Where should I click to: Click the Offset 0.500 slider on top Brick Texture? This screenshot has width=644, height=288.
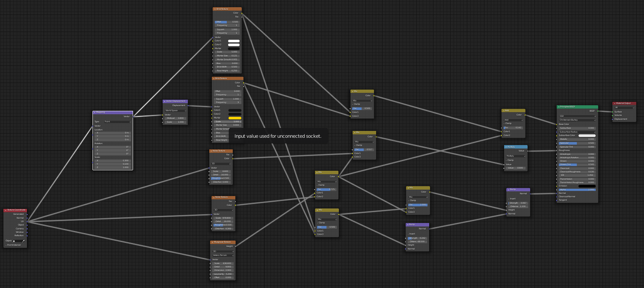click(x=227, y=22)
